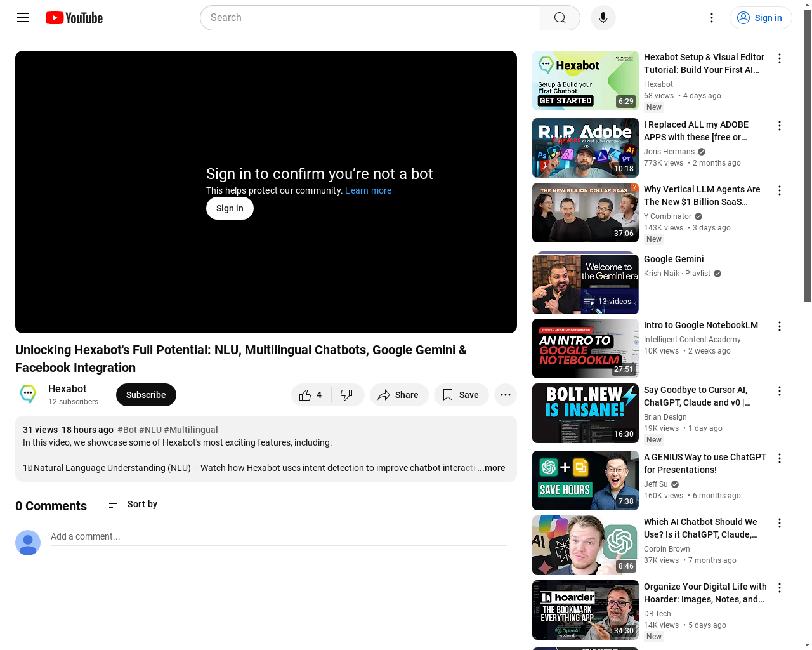The width and height of the screenshot is (812, 650).
Task: Open Hoarder bookmark app thumbnail
Action: (586, 610)
